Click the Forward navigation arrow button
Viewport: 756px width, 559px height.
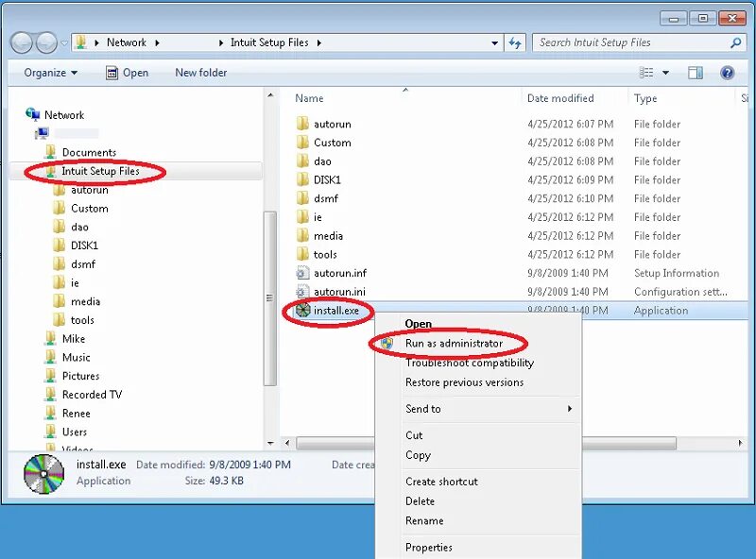pos(46,43)
